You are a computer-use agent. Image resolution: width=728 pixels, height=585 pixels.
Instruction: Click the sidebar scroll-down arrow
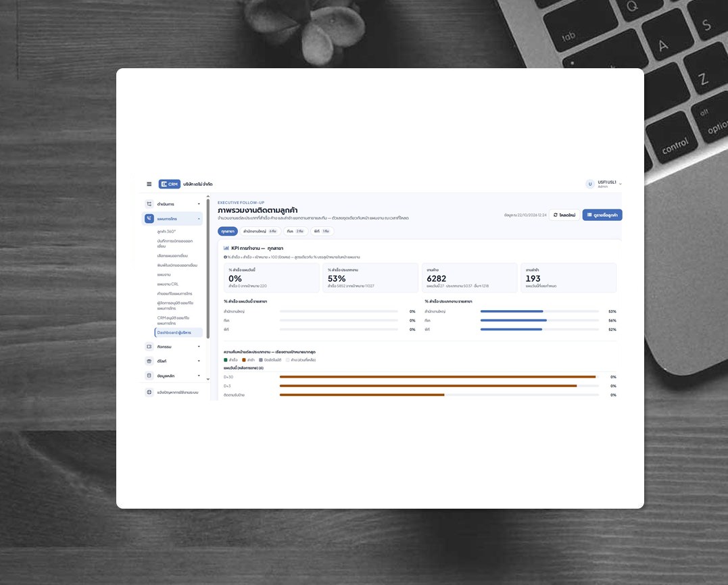208,379
